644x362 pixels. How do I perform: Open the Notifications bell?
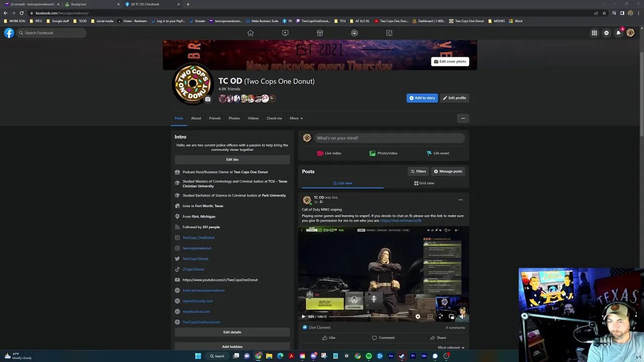tap(618, 33)
